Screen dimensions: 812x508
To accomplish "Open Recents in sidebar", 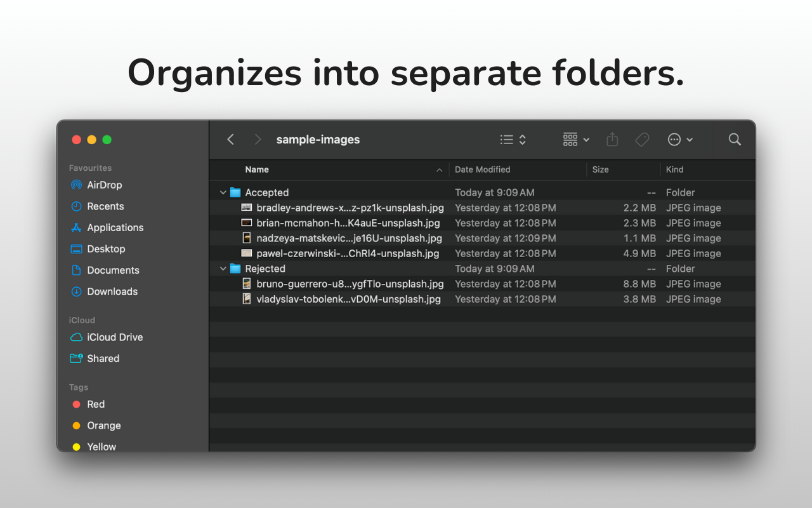I will pos(105,206).
